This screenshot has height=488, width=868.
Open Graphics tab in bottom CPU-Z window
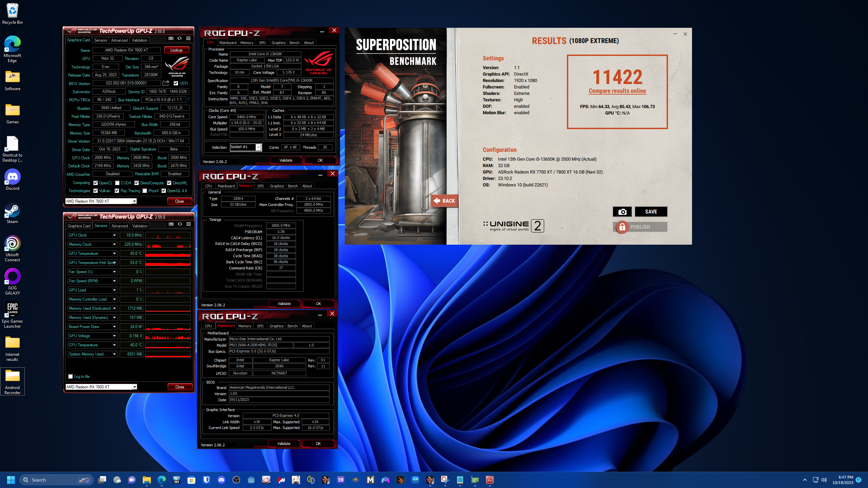pos(276,326)
